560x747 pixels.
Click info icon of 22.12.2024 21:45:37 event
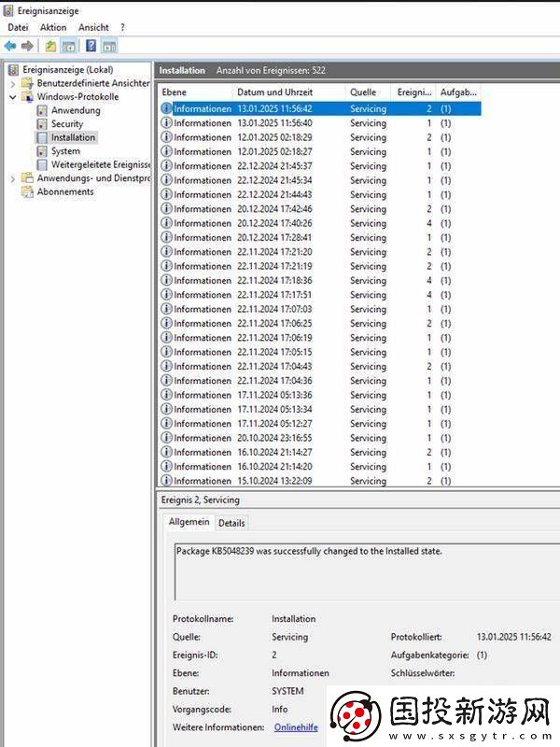166,166
